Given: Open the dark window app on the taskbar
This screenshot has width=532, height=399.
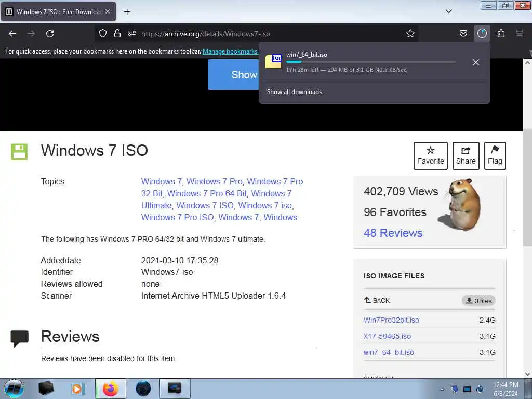Looking at the screenshot, I should point(175,389).
